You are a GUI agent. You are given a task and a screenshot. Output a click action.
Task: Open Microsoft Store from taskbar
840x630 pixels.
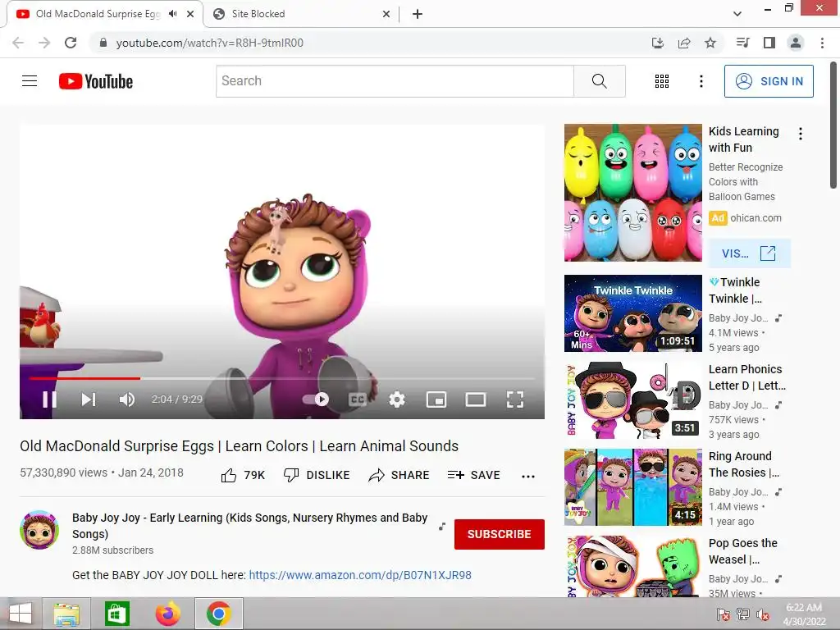(116, 614)
